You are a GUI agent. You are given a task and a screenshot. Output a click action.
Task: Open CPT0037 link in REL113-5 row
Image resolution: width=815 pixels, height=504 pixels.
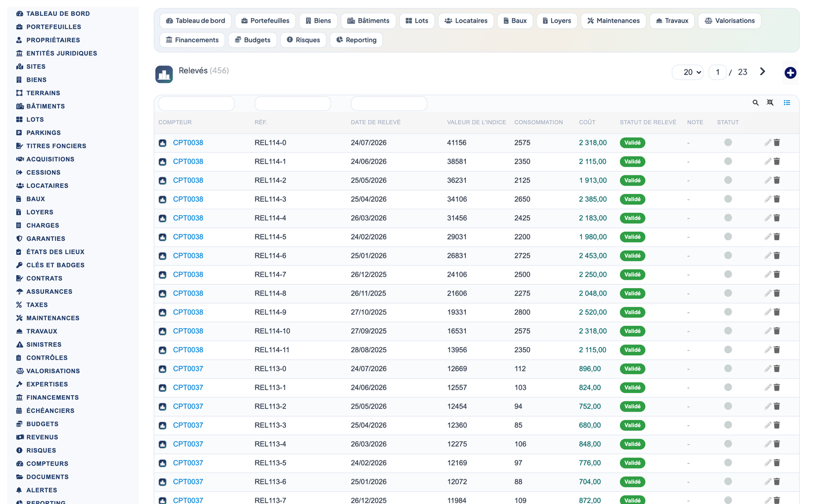click(x=188, y=463)
